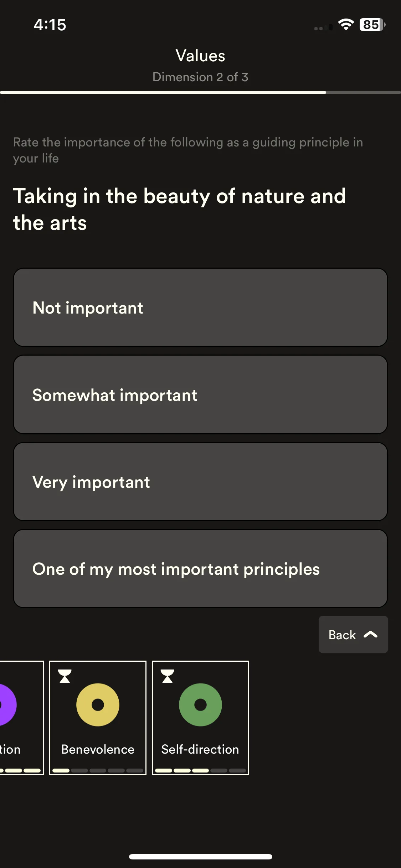401x868 pixels.
Task: Click the upward chevron beside Back
Action: point(370,635)
